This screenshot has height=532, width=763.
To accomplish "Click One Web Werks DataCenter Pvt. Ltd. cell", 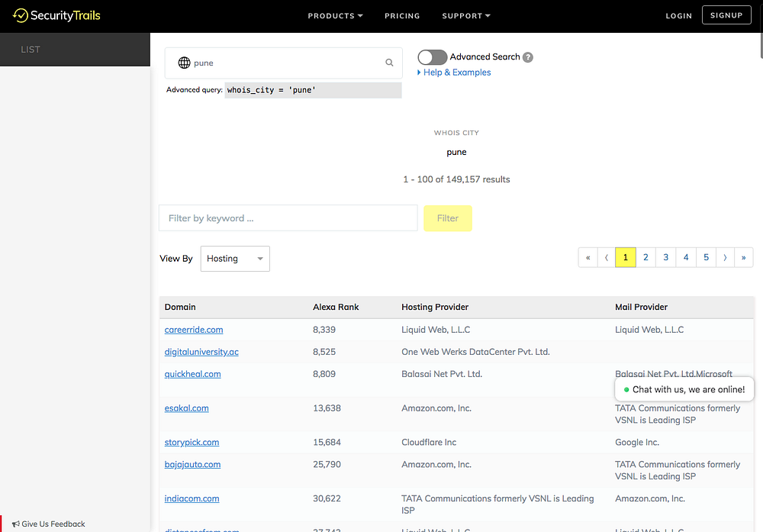I will click(475, 352).
